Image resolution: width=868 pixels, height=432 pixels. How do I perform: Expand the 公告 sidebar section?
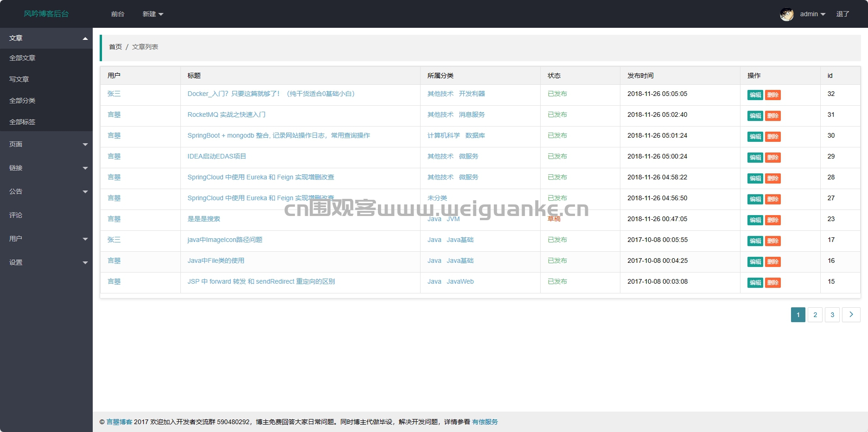click(46, 191)
